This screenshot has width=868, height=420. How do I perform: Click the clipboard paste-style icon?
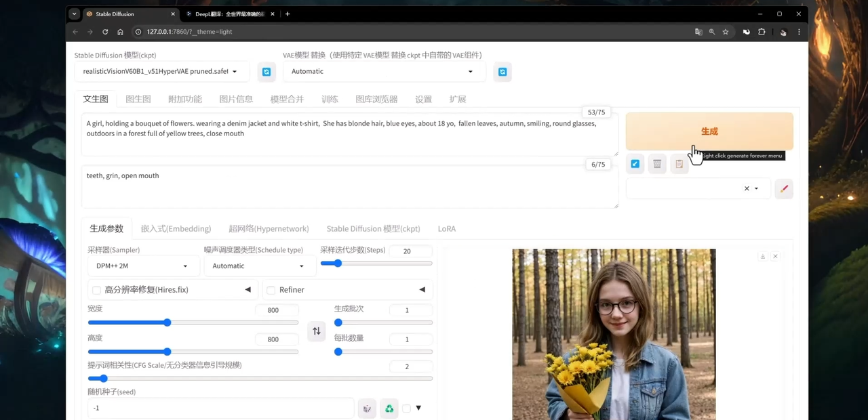(x=679, y=164)
